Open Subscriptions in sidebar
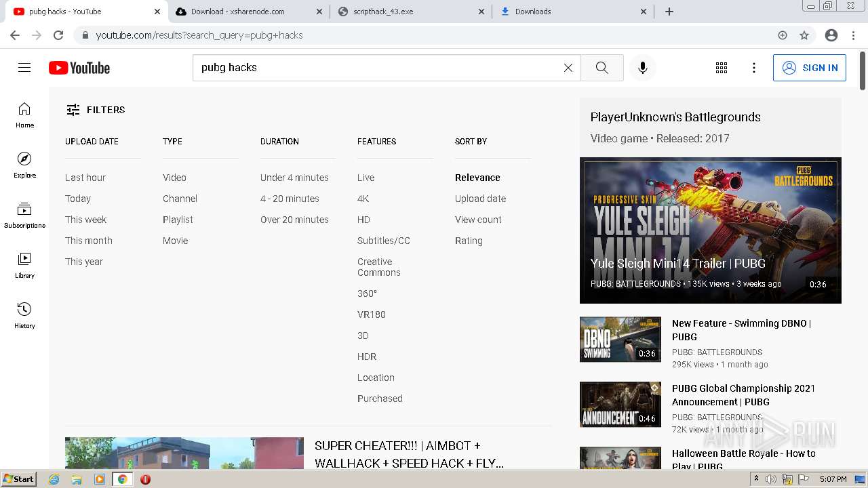This screenshot has width=868, height=488. [24, 216]
